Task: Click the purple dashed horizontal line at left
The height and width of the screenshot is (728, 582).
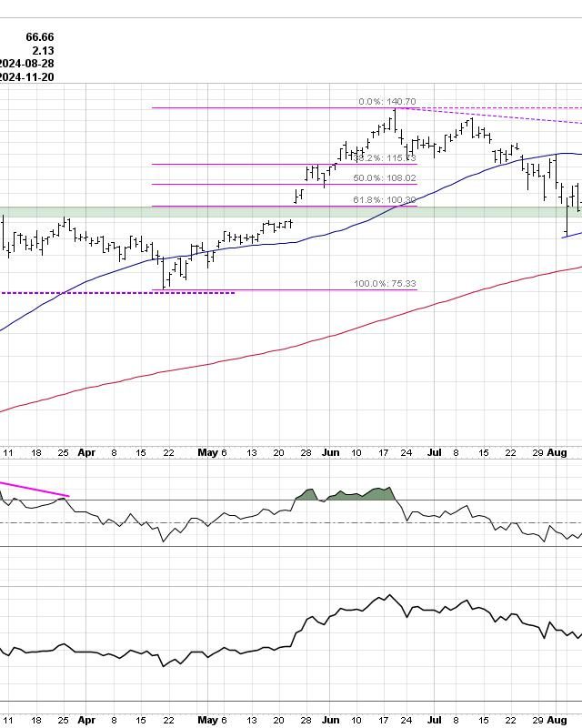Action: click(118, 292)
